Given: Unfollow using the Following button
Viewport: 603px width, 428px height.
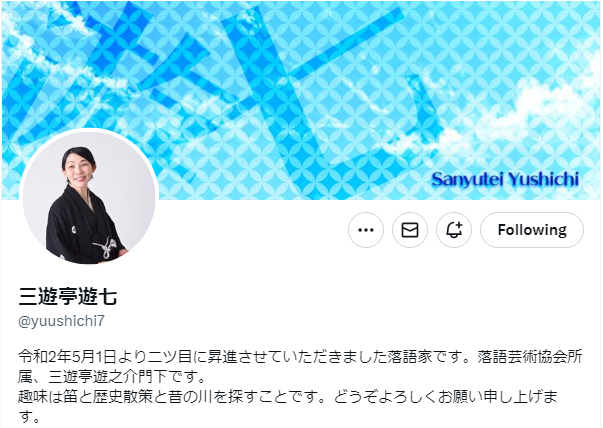Looking at the screenshot, I should pos(532,230).
